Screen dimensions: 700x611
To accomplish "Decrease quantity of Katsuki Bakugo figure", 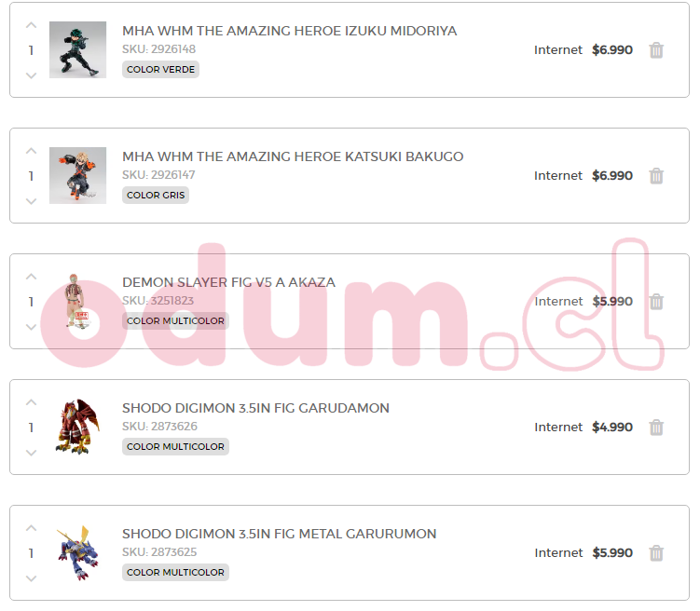I will coord(31,201).
